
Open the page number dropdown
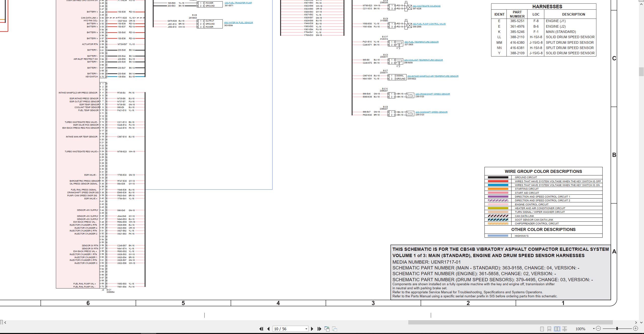point(306,329)
